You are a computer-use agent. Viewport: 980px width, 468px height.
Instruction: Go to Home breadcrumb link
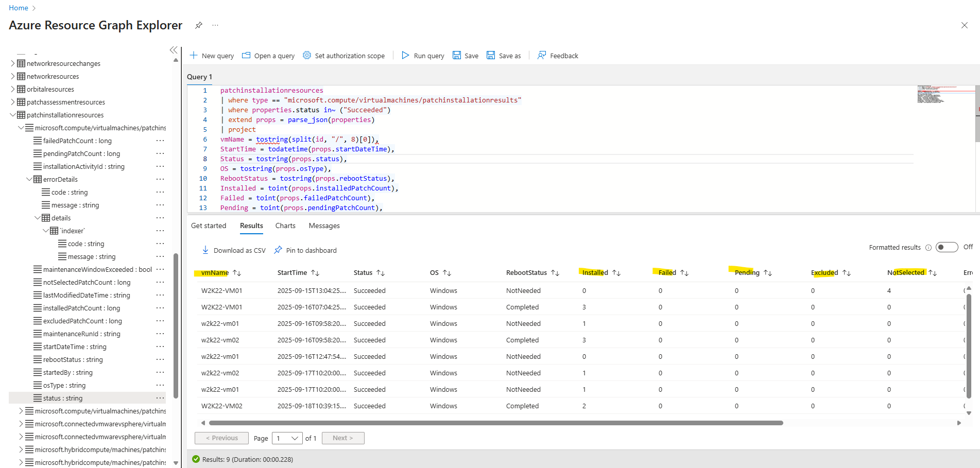click(19, 8)
